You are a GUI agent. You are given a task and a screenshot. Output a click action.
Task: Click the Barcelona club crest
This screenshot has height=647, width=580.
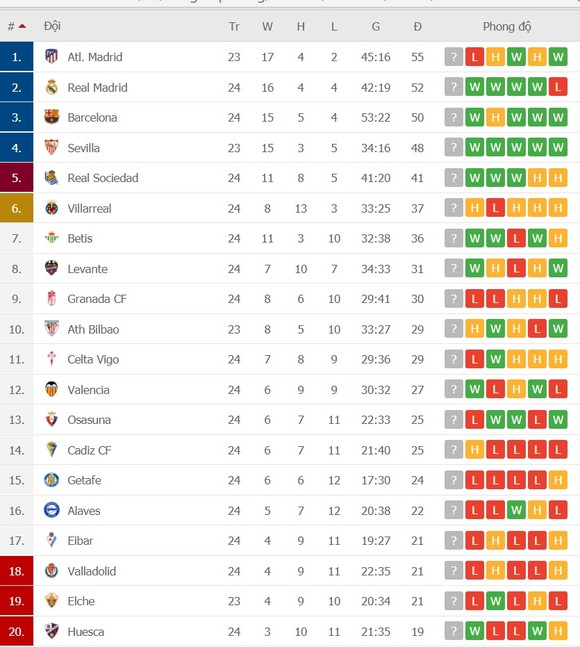(x=52, y=117)
